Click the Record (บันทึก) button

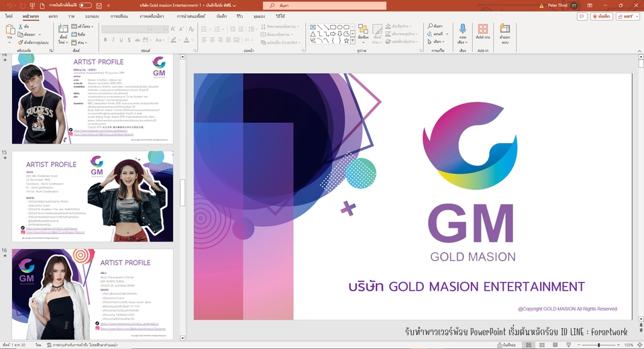(602, 16)
